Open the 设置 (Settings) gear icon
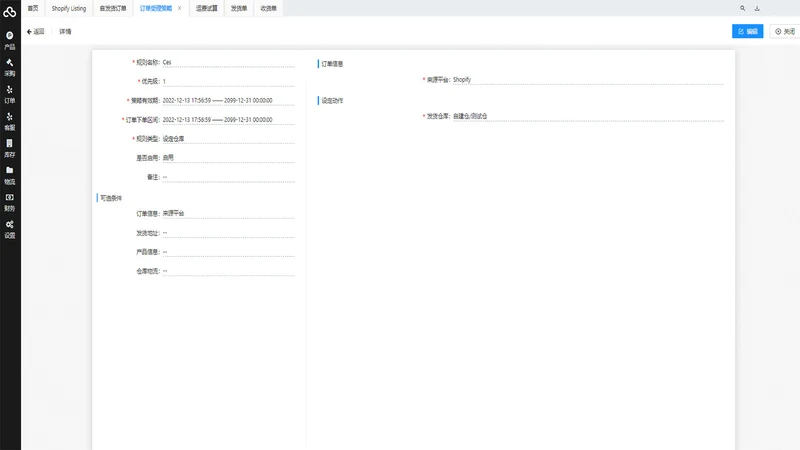The height and width of the screenshot is (450, 800). pyautogui.click(x=10, y=229)
